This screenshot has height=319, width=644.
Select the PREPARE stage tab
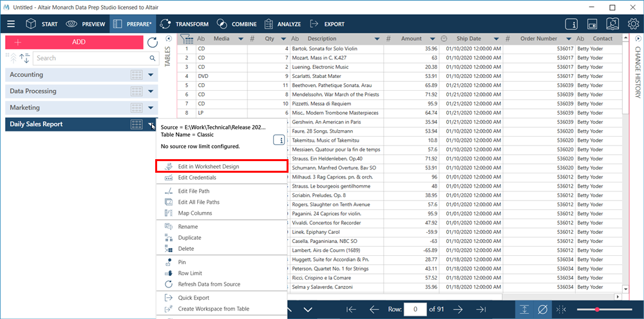(133, 24)
